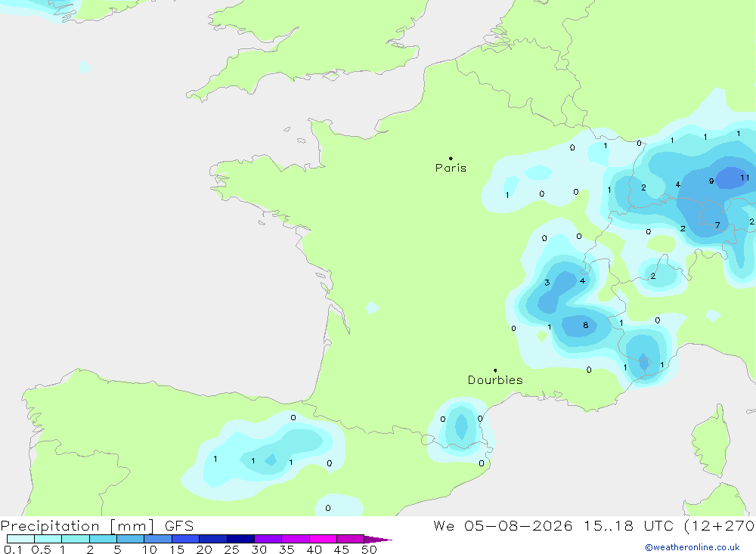Image resolution: width=756 pixels, height=554 pixels.
Task: Click the legend tick label '10'
Action: click(149, 549)
